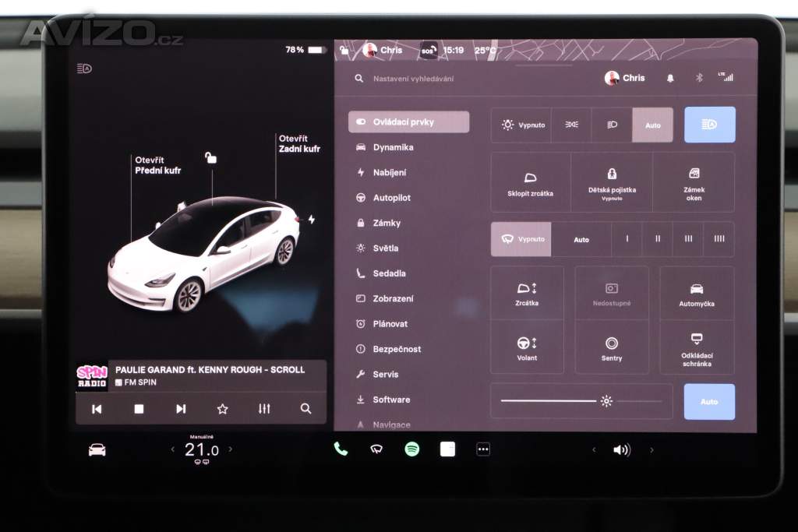The image size is (798, 532).
Task: Select wiper speed III
Action: click(x=688, y=239)
